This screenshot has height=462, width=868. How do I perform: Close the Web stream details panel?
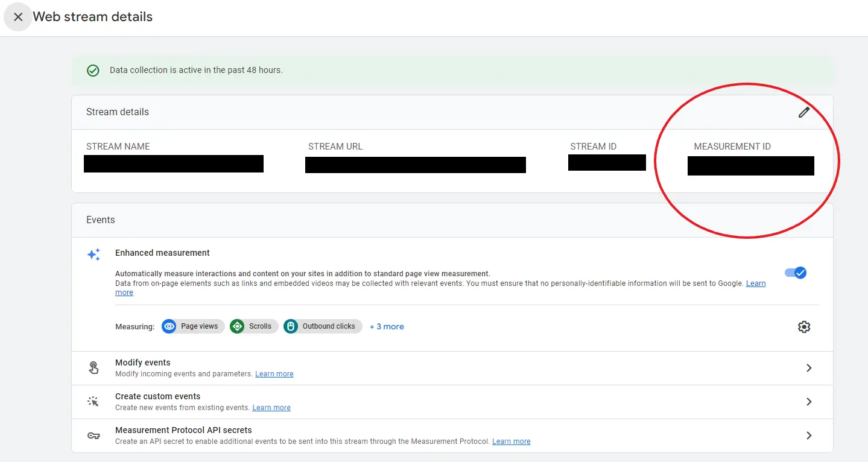coord(17,16)
